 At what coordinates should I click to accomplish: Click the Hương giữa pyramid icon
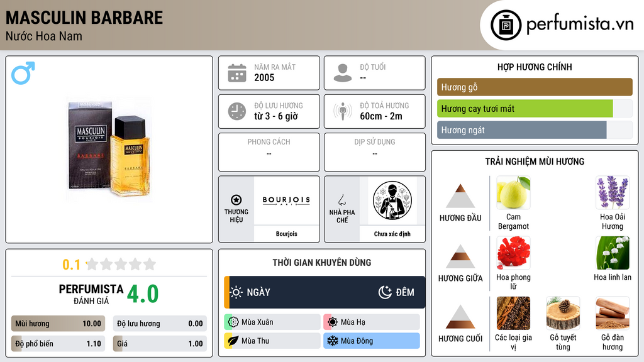[460, 256]
